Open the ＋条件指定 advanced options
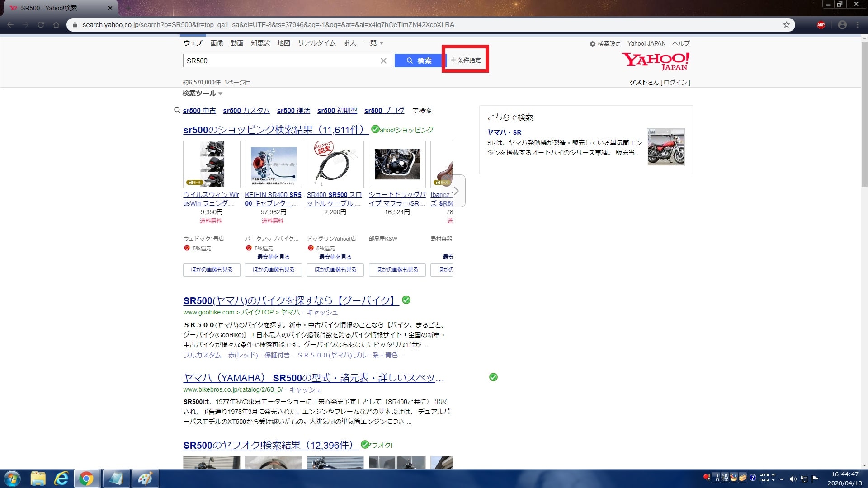 [466, 60]
